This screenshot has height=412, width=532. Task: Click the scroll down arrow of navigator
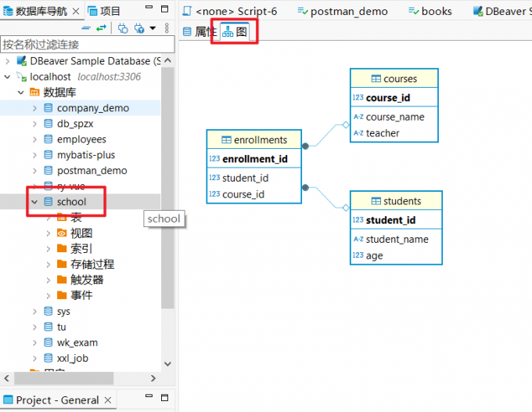pos(167,363)
